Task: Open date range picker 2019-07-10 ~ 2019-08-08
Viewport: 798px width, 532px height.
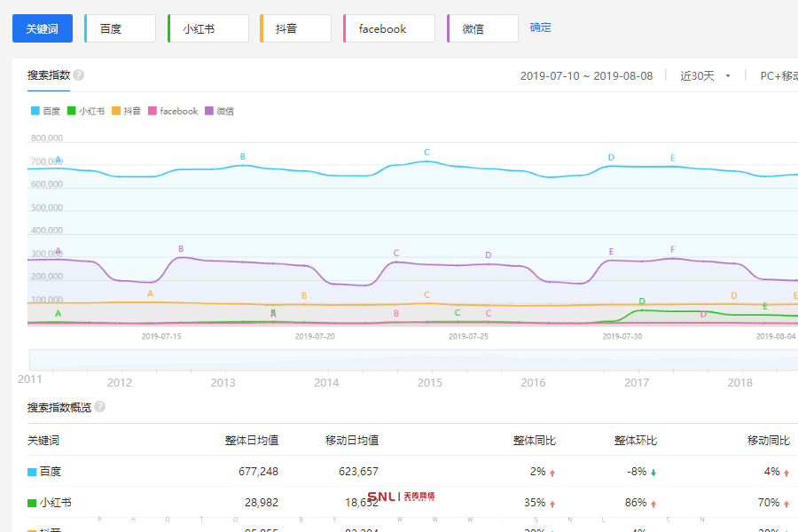Action: click(586, 76)
